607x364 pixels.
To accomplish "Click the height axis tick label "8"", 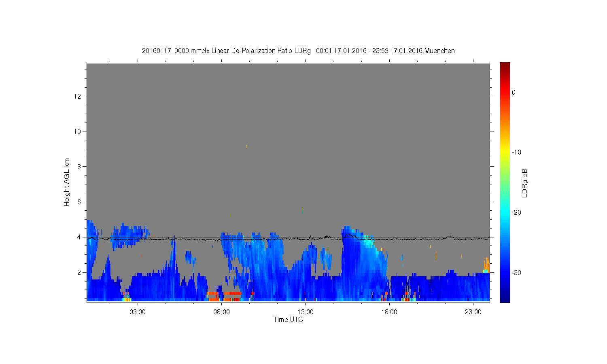I will point(79,167).
